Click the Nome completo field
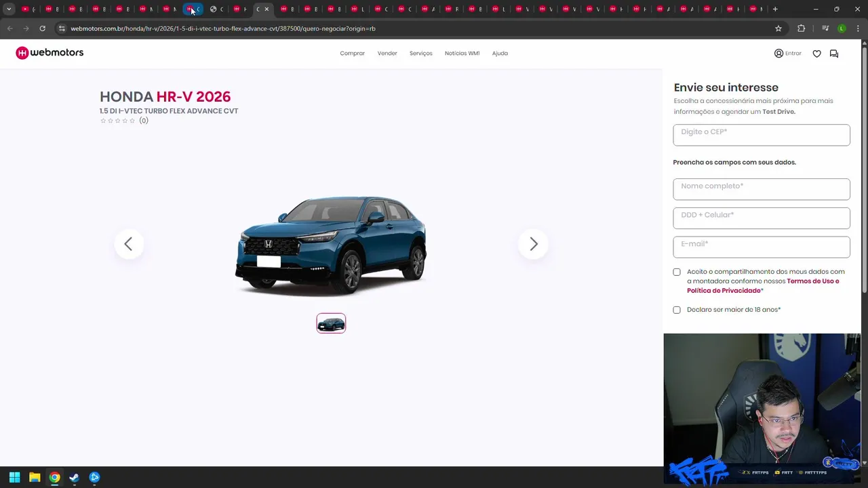This screenshot has height=488, width=868. (x=762, y=189)
